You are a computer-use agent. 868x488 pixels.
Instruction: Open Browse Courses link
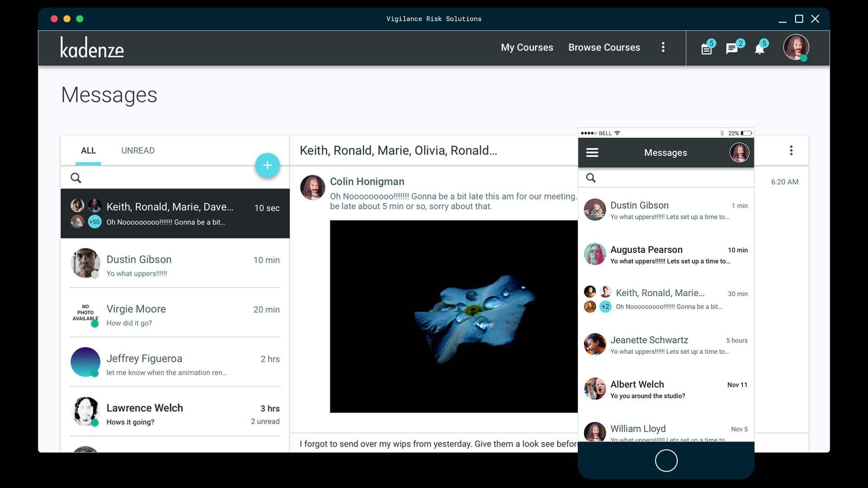604,47
